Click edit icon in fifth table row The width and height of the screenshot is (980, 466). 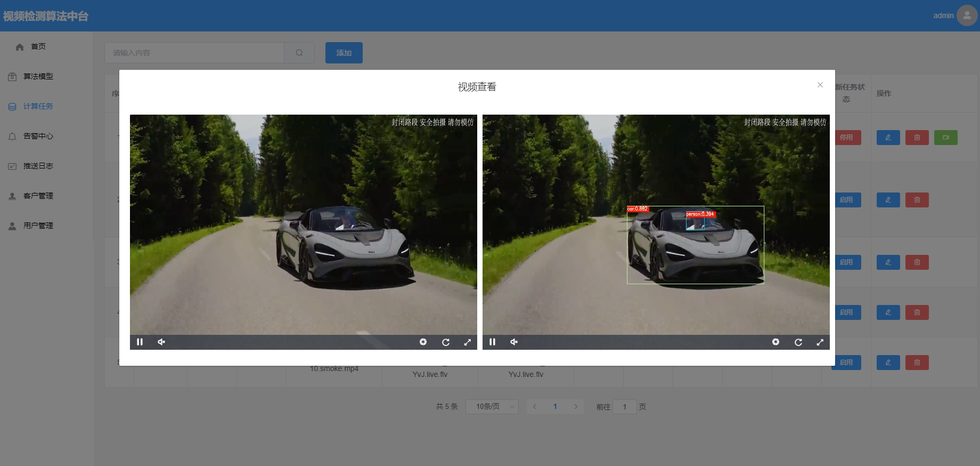point(888,363)
